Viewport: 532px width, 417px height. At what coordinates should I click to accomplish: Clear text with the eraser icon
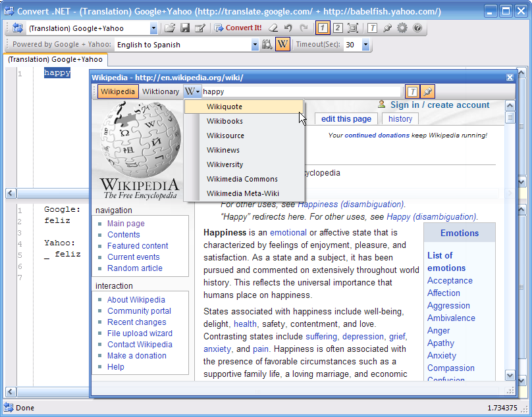tap(273, 28)
